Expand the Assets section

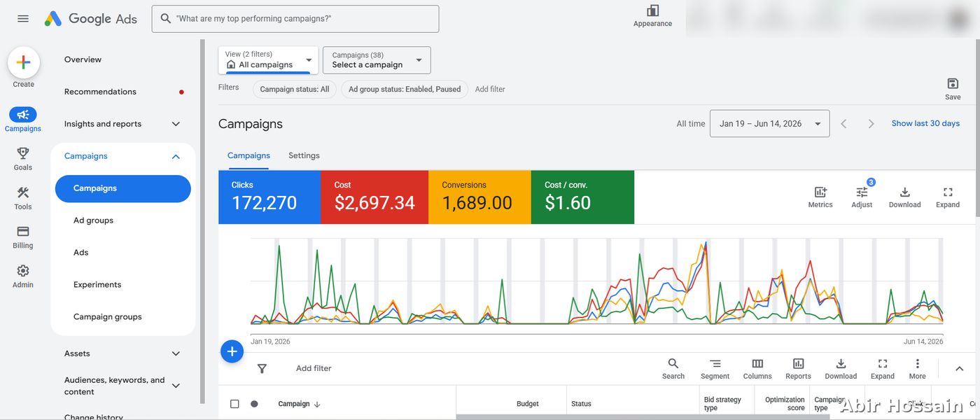176,353
